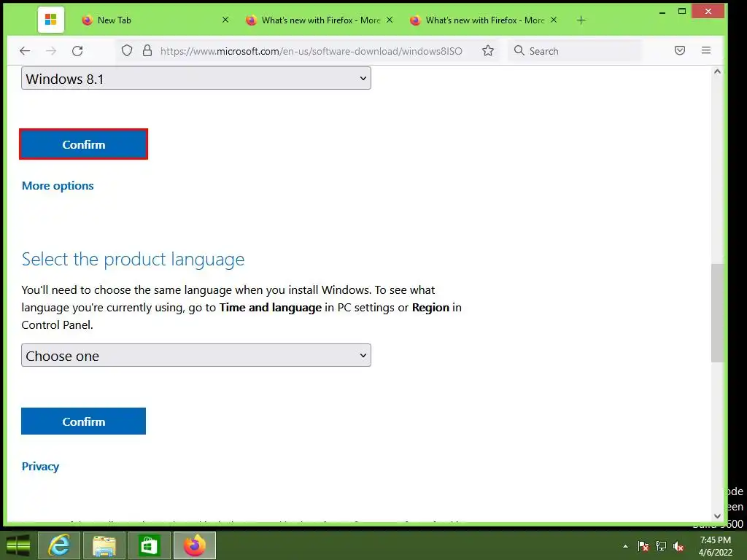Close the second What's new with Firefox tab
This screenshot has width=747, height=560.
pyautogui.click(x=554, y=20)
